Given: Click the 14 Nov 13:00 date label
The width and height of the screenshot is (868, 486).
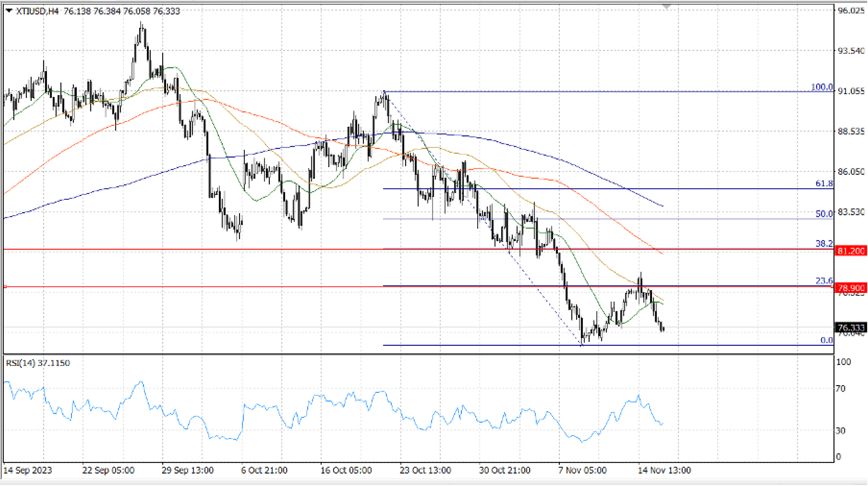Looking at the screenshot, I should [x=664, y=470].
